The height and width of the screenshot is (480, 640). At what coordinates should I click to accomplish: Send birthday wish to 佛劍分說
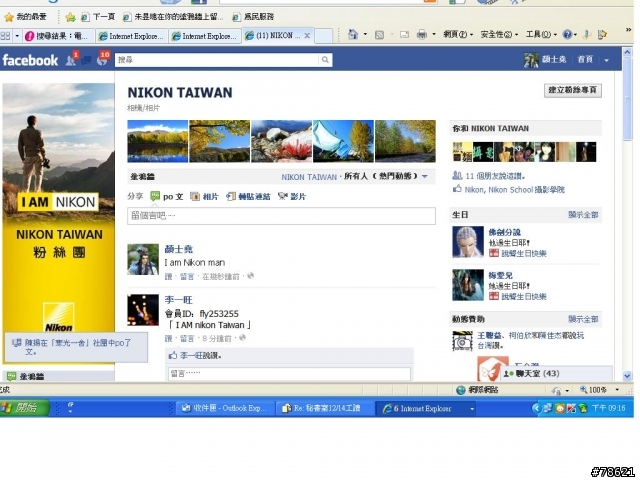tap(524, 253)
